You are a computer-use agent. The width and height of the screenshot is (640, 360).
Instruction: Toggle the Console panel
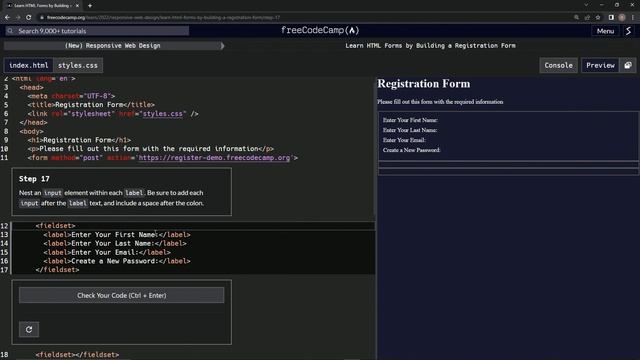pyautogui.click(x=558, y=65)
